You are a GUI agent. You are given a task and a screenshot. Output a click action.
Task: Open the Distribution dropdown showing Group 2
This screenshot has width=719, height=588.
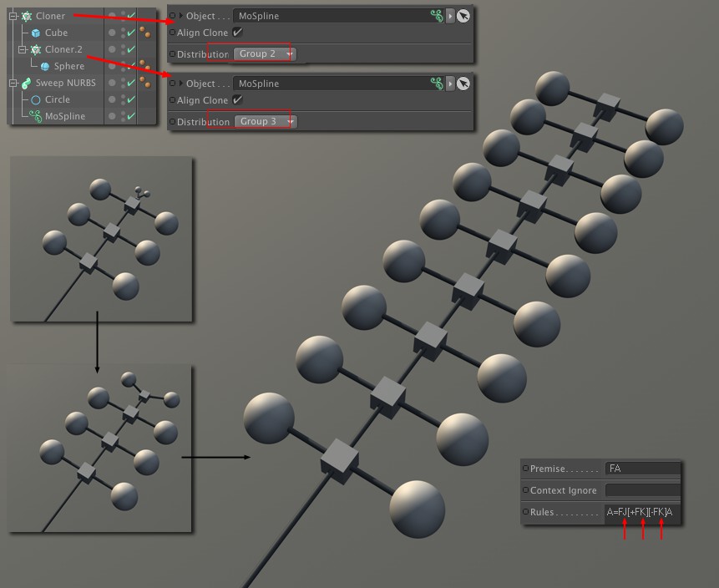[264, 53]
